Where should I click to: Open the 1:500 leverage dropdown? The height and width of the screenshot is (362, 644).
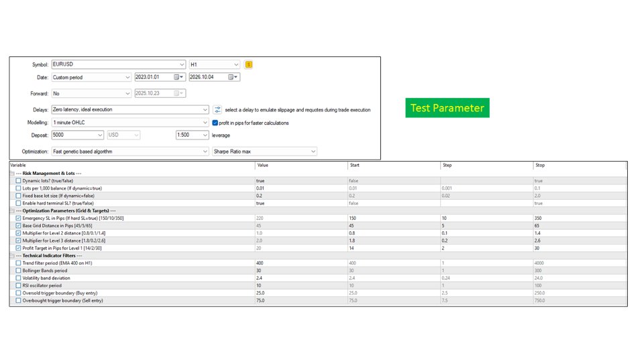pyautogui.click(x=193, y=135)
